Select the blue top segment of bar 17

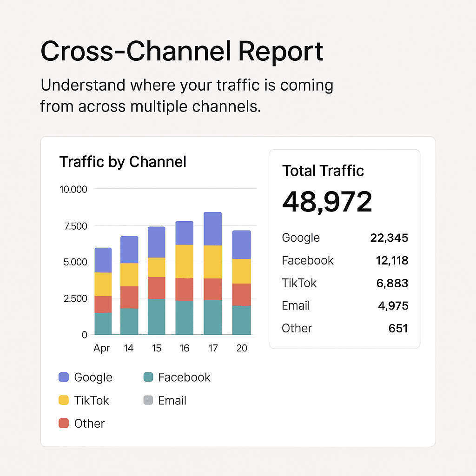212,229
